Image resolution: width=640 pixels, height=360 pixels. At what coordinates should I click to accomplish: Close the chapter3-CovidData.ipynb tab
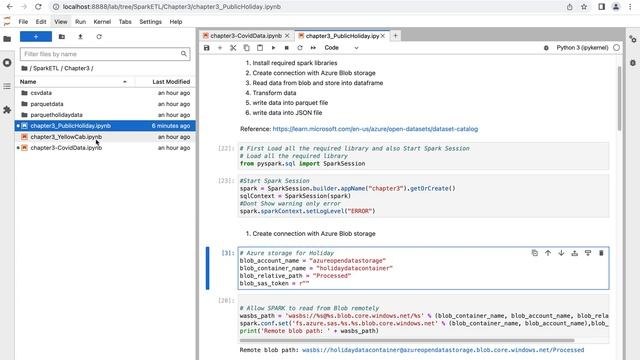coord(287,36)
